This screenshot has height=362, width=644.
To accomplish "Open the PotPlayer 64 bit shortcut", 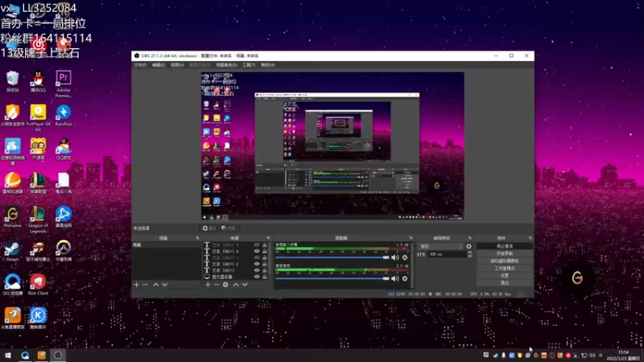I will [x=38, y=117].
